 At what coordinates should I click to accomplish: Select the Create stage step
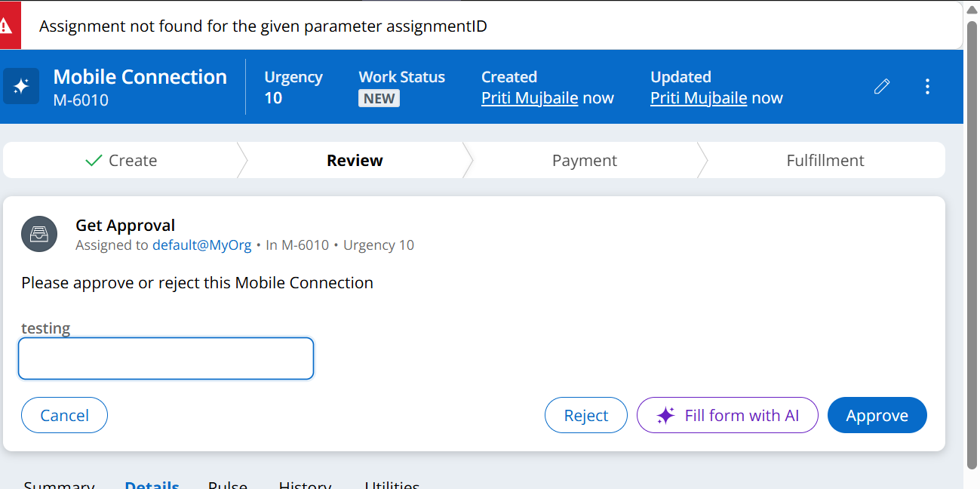(122, 160)
